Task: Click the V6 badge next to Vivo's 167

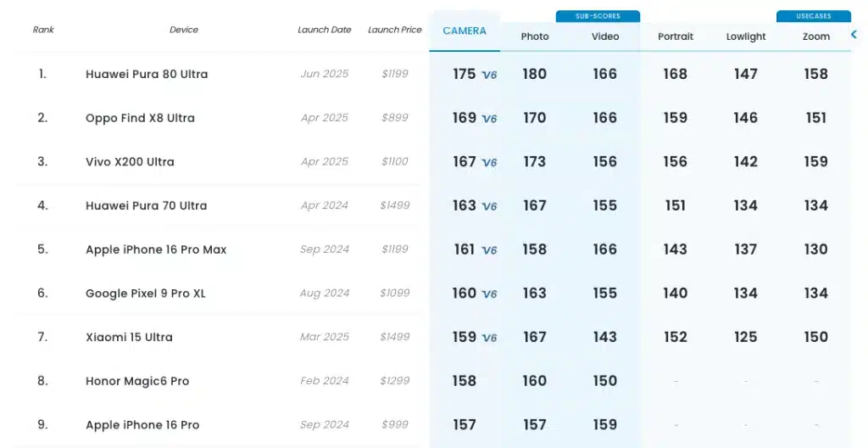Action: click(x=489, y=162)
